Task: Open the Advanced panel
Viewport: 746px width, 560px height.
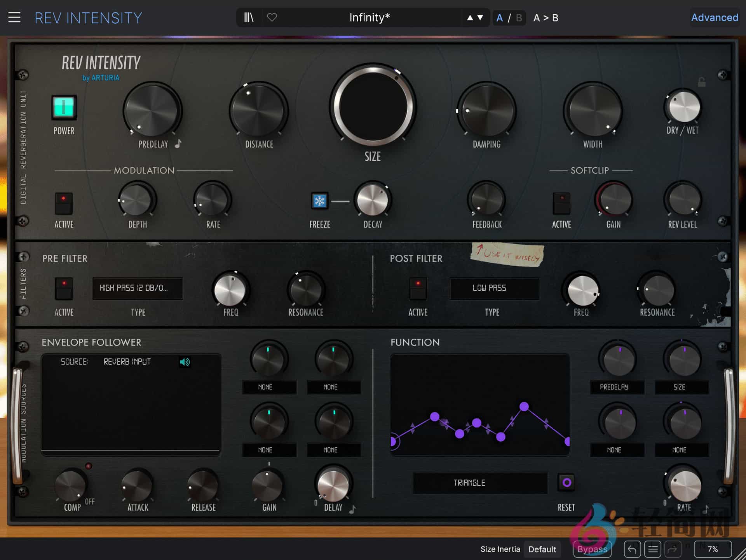Action: [714, 17]
